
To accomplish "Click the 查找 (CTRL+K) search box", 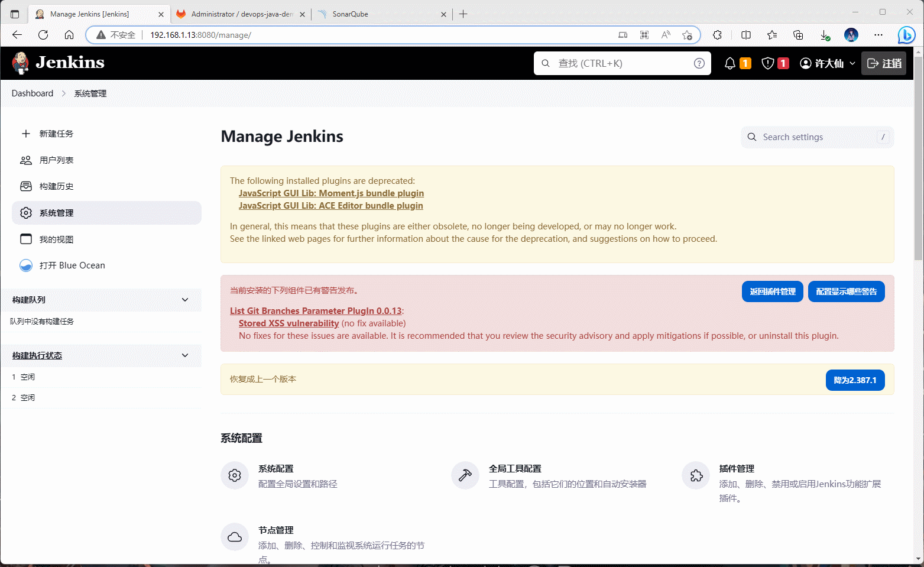I will coord(622,63).
